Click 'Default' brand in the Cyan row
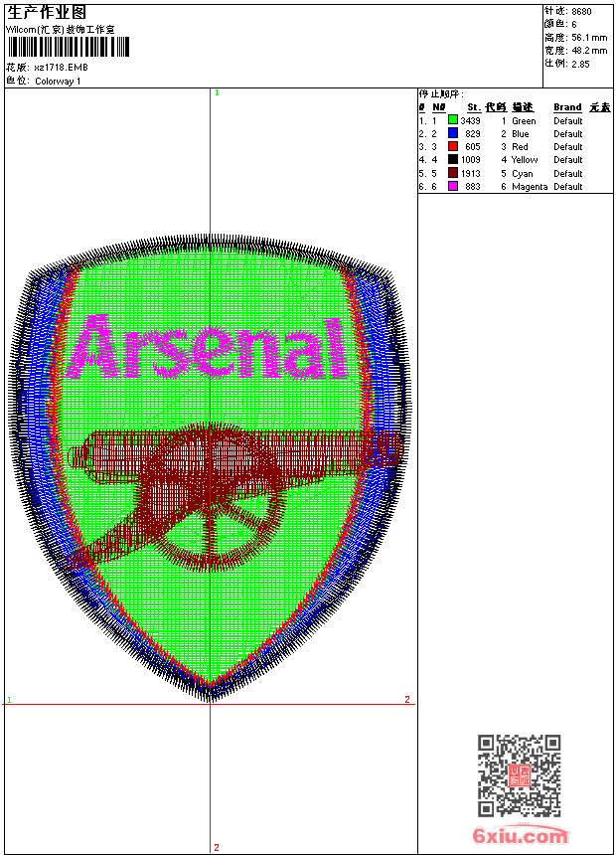This screenshot has height=855, width=616. click(x=568, y=173)
